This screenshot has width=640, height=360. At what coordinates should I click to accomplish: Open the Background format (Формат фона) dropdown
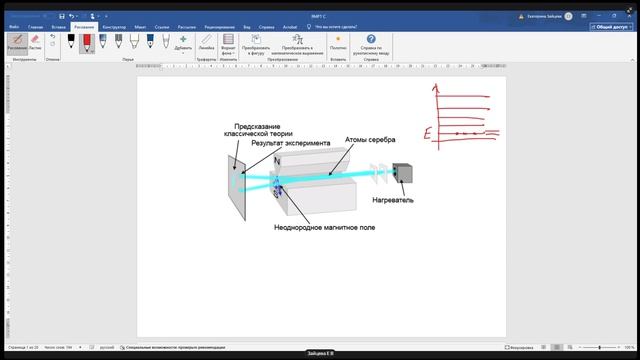click(x=228, y=45)
